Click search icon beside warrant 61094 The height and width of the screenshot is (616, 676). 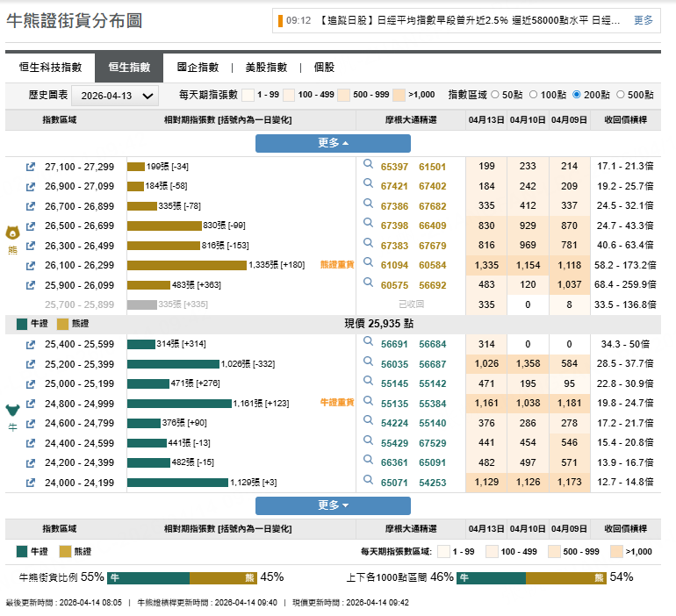pyautogui.click(x=370, y=265)
